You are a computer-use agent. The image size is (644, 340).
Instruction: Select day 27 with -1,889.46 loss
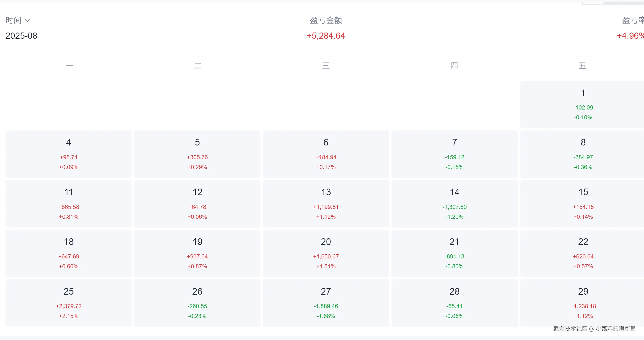tap(326, 303)
